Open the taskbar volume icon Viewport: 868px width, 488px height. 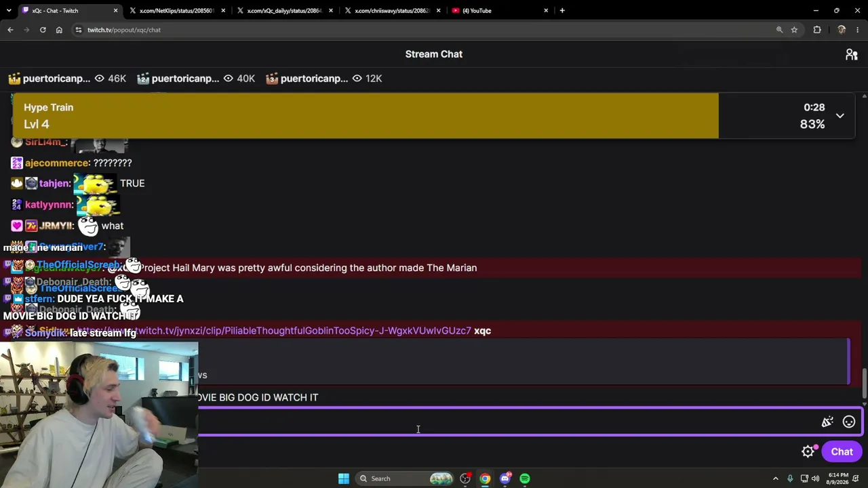(815, 479)
